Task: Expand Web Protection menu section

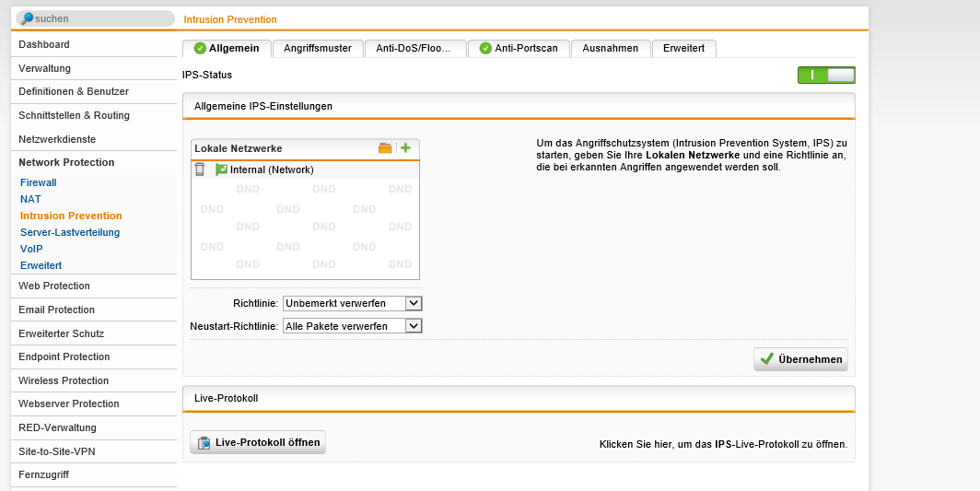Action: [x=54, y=286]
